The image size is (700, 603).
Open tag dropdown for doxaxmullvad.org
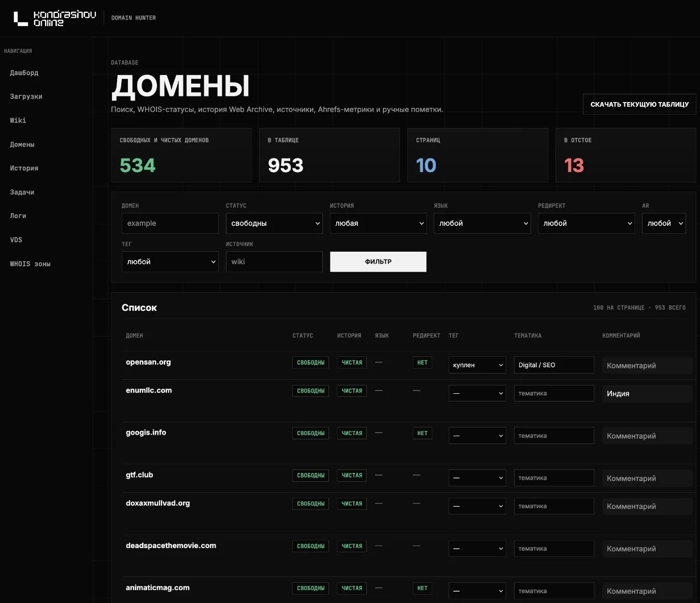tap(477, 506)
